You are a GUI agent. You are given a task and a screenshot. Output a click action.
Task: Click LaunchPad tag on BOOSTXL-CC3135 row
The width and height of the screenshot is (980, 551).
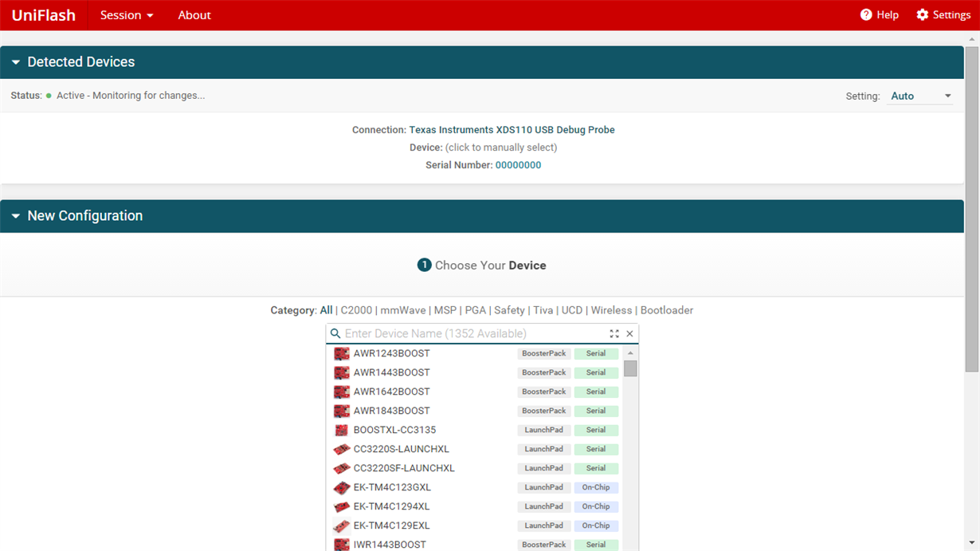pyautogui.click(x=544, y=430)
